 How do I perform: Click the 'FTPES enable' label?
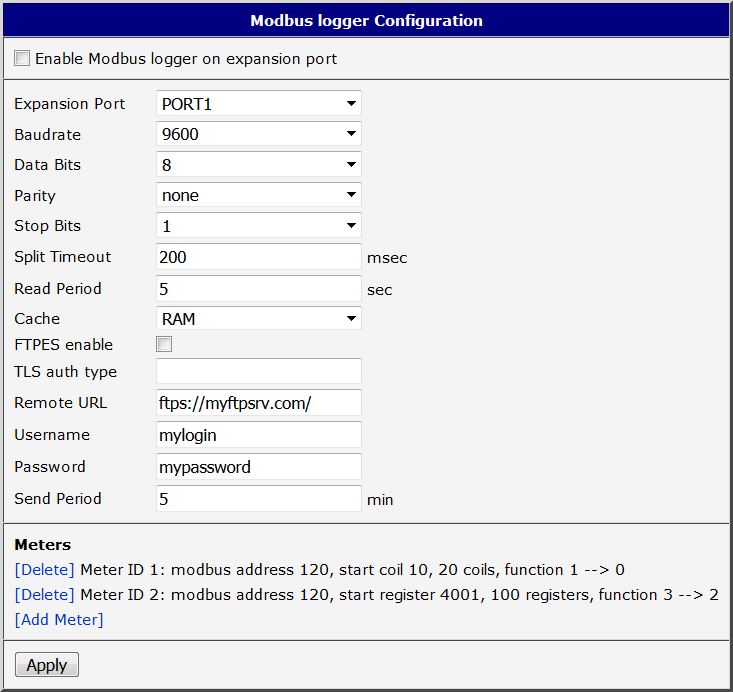[x=64, y=345]
